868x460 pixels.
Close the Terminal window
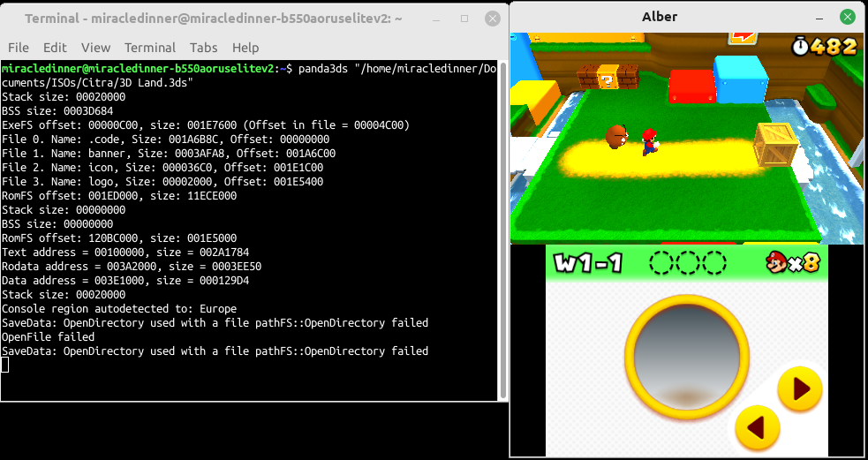[x=492, y=19]
